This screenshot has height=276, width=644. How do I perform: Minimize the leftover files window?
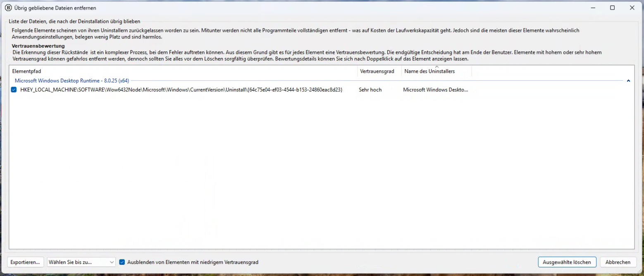tap(593, 8)
